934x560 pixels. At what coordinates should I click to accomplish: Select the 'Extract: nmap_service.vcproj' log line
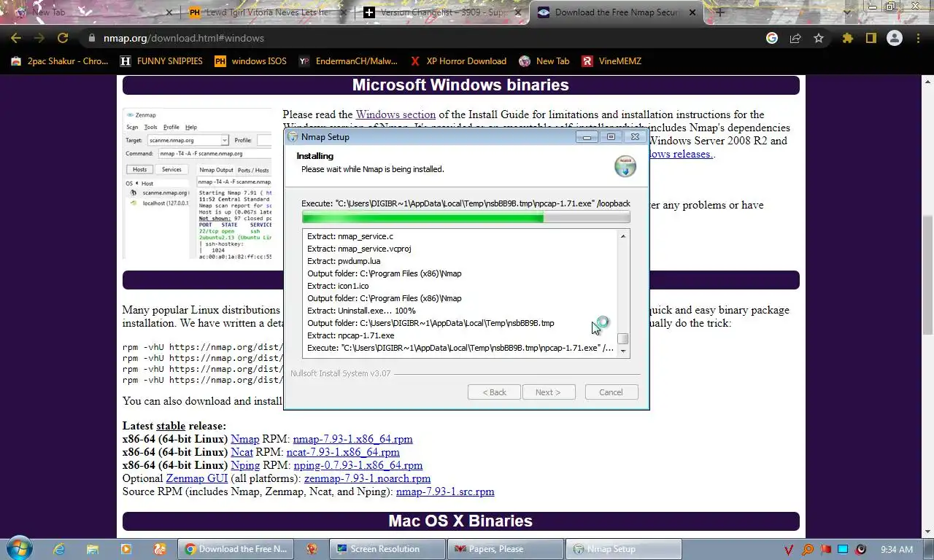pos(359,249)
